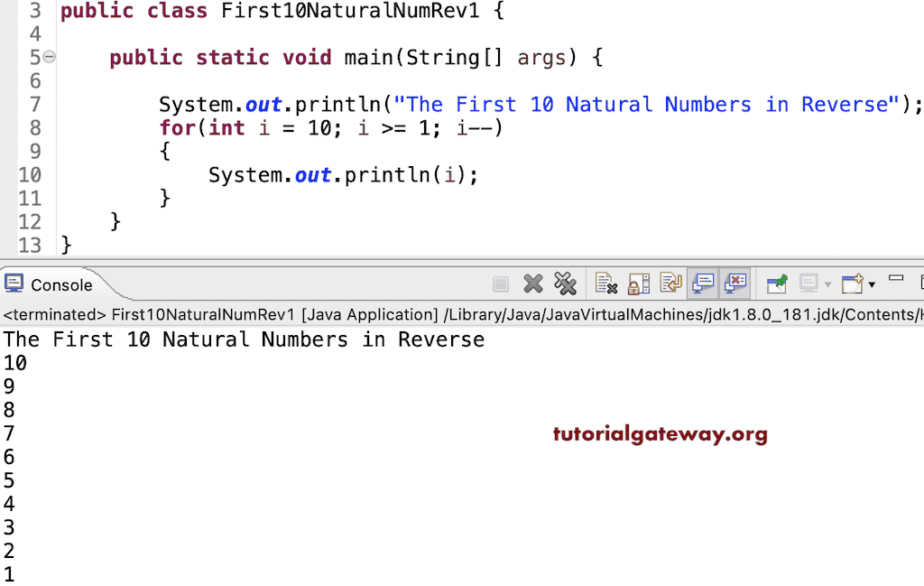Pin the Console view
924x586 pixels.
(778, 283)
